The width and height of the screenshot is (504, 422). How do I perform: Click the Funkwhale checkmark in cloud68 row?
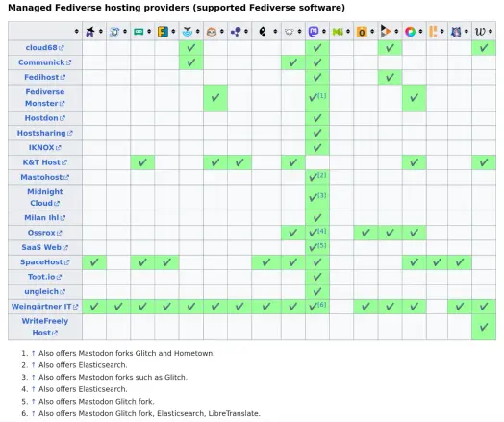pos(191,48)
